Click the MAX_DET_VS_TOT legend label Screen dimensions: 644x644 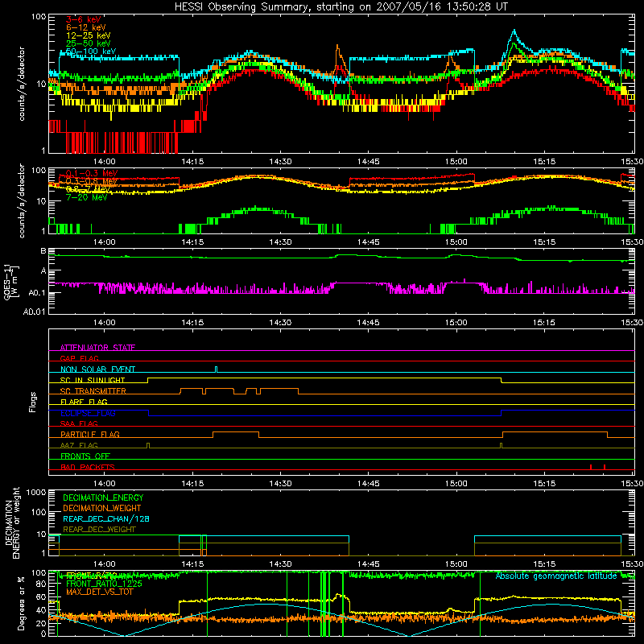click(x=99, y=592)
